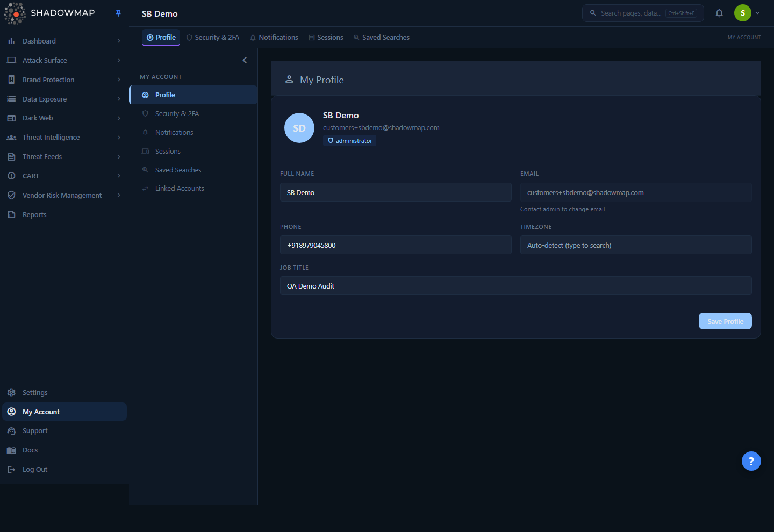Click the CART icon in sidebar

(x=11, y=176)
